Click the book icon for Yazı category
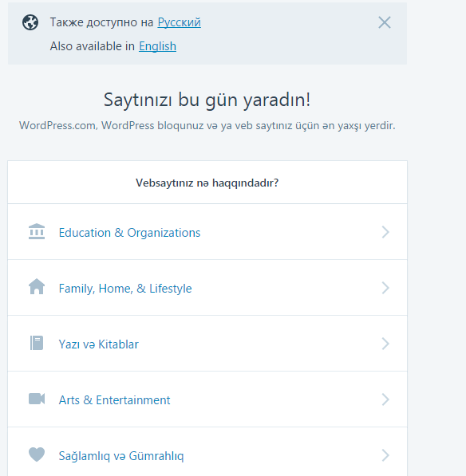The image size is (466, 476). [37, 343]
